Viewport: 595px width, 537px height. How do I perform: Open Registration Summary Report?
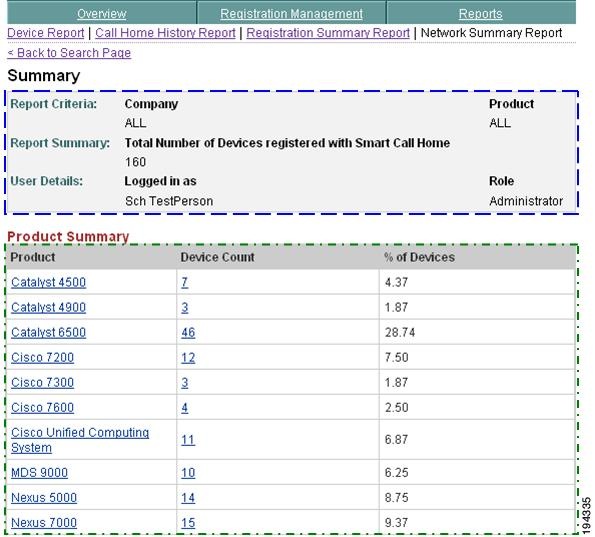pyautogui.click(x=328, y=33)
